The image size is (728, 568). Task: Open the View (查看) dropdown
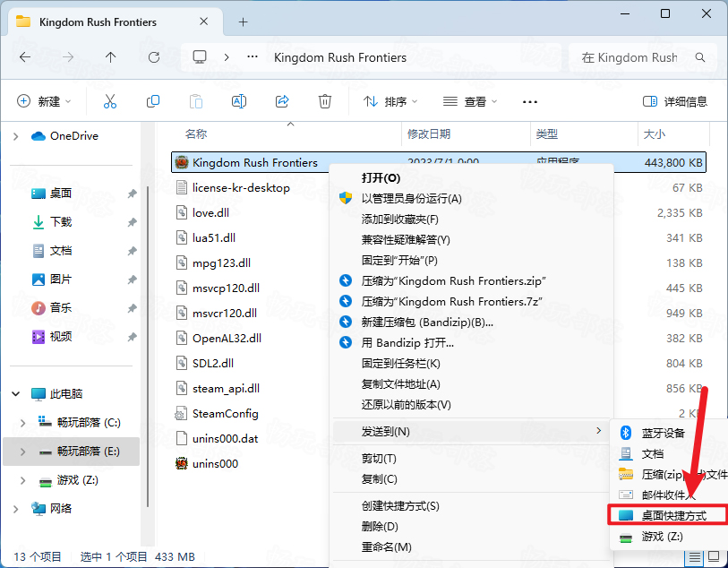pyautogui.click(x=470, y=101)
